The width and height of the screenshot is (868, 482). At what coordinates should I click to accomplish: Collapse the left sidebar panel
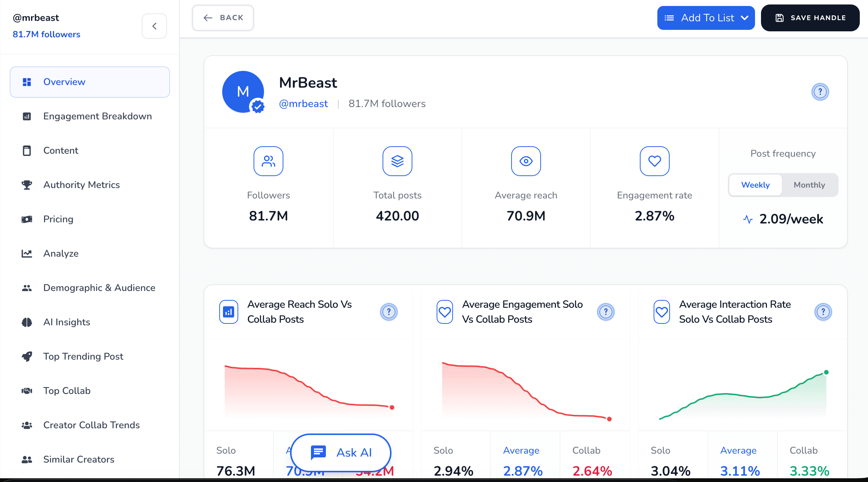[x=154, y=26]
